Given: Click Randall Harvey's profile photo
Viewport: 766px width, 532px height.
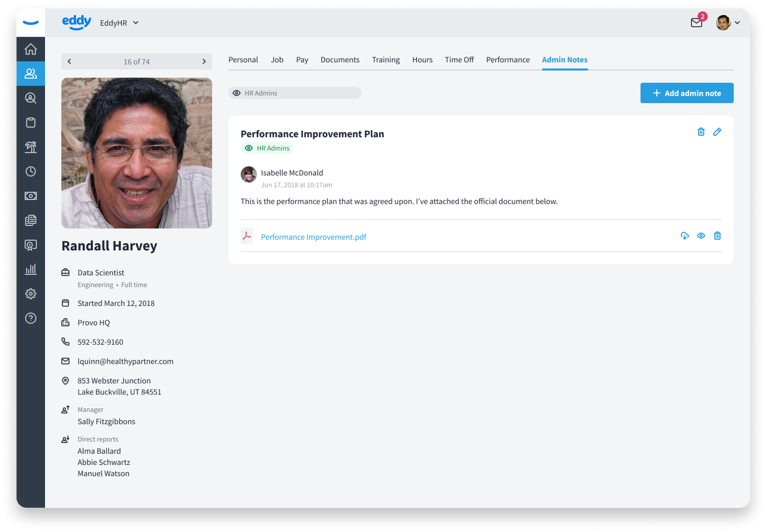Looking at the screenshot, I should [x=136, y=153].
